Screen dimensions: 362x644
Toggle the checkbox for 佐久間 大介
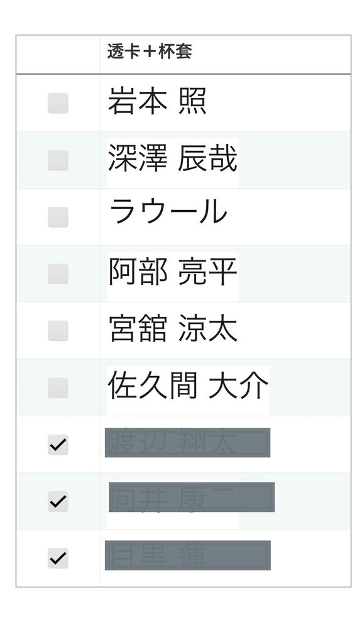coord(58,387)
